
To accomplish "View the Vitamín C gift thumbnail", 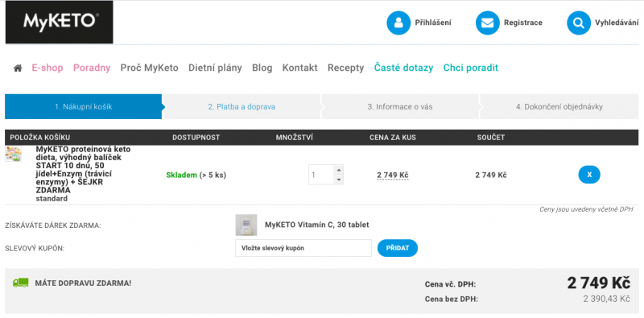I will 246,225.
